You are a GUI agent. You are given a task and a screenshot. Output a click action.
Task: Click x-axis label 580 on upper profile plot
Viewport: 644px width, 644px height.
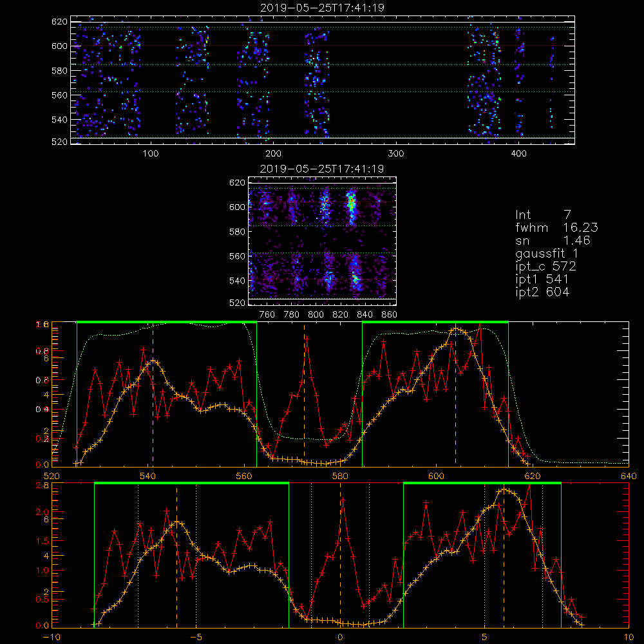coord(340,477)
